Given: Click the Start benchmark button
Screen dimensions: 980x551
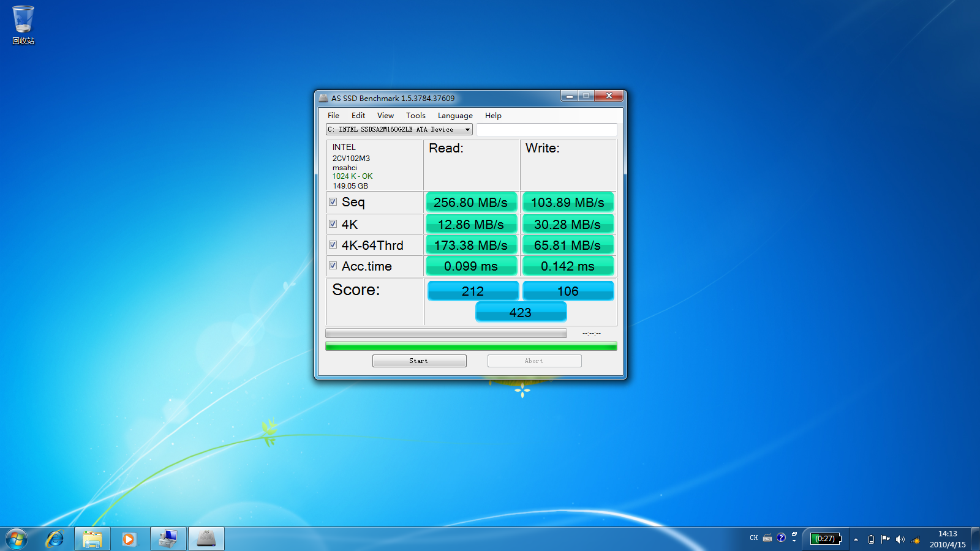Looking at the screenshot, I should [420, 361].
